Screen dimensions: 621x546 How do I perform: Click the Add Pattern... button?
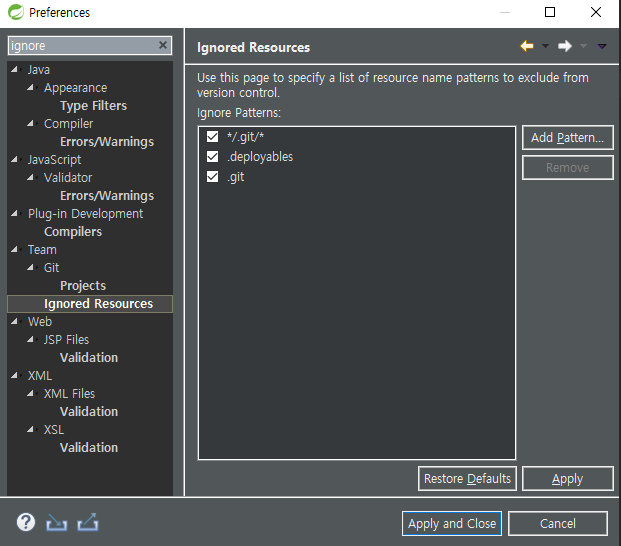[568, 137]
